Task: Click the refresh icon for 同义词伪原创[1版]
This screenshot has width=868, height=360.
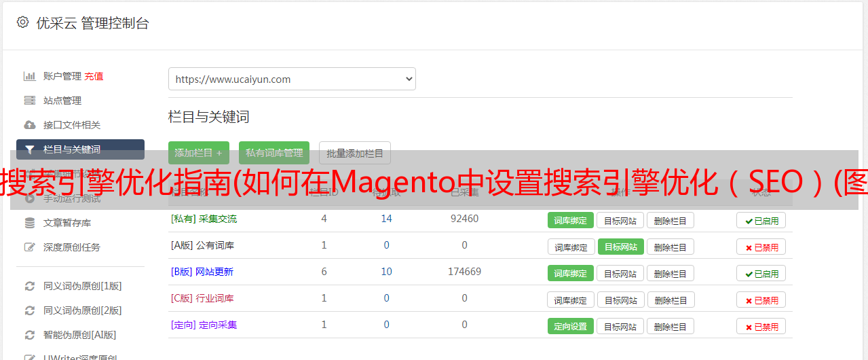Action: pos(30,286)
